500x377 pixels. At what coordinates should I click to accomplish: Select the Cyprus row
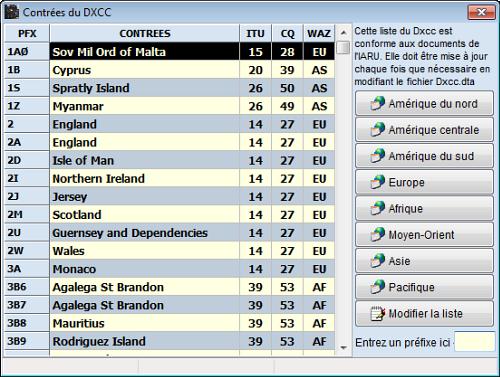pyautogui.click(x=170, y=70)
